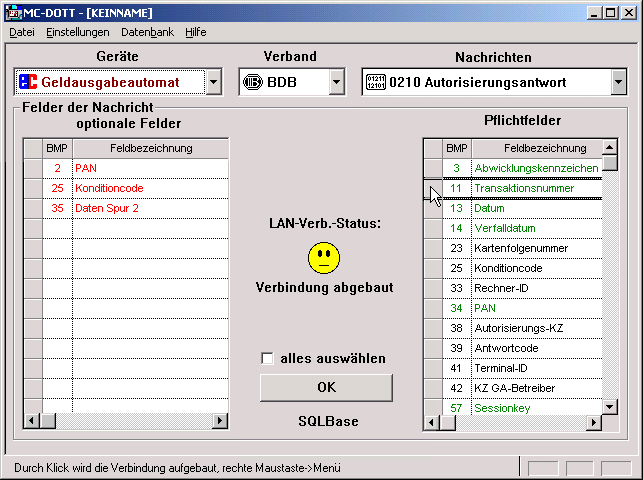Click right arrow of optionale Felder horizontal scrollbar

[220, 421]
